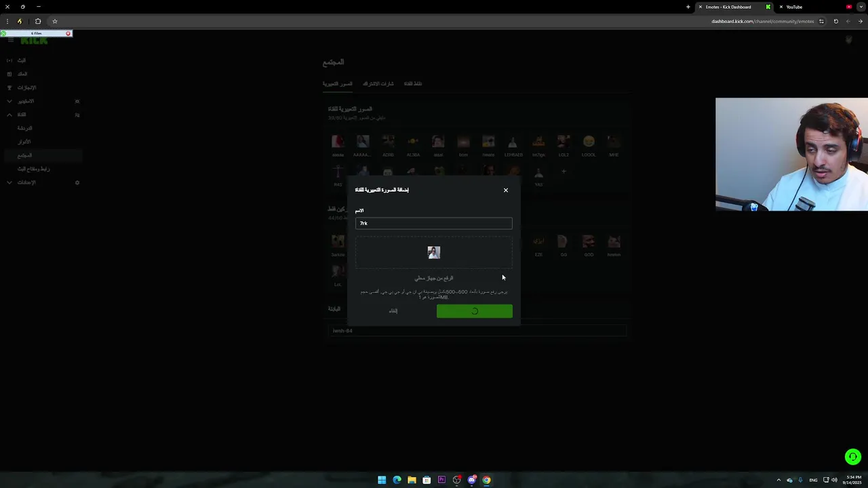
Task: Open the hamburger menu beside Kick logo
Action: [10, 41]
